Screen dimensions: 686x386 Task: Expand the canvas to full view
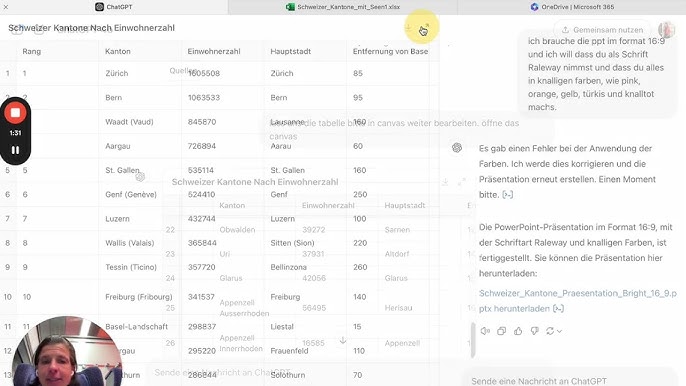pos(427,28)
